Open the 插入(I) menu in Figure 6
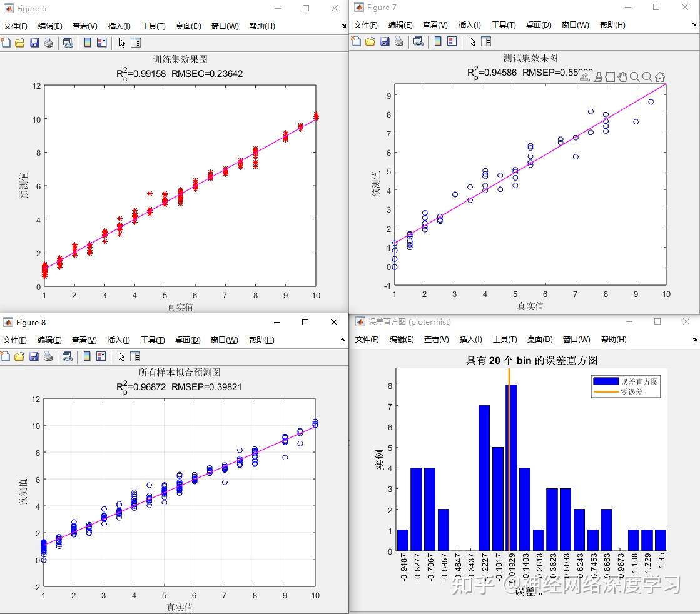The width and height of the screenshot is (700, 614). point(118,26)
